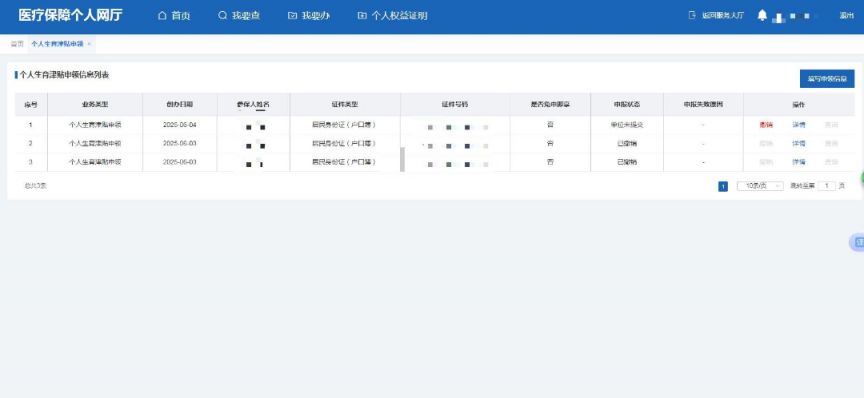Click the 证件类型 column header
This screenshot has height=398, width=864.
point(345,104)
